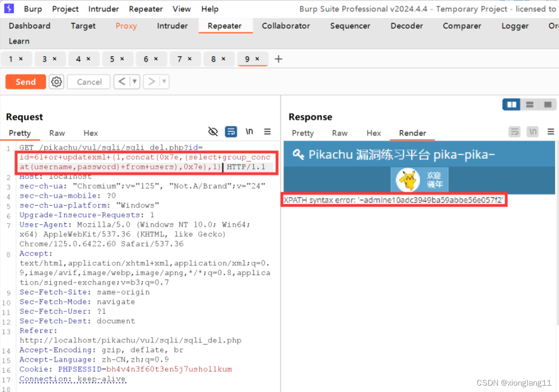
Task: Switch to Logger tab
Action: click(515, 26)
